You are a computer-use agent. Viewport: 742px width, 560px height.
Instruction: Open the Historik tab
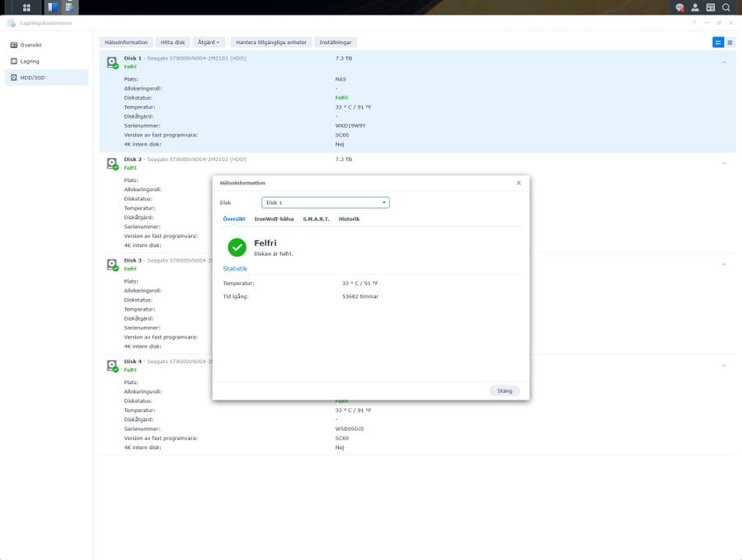(350, 219)
